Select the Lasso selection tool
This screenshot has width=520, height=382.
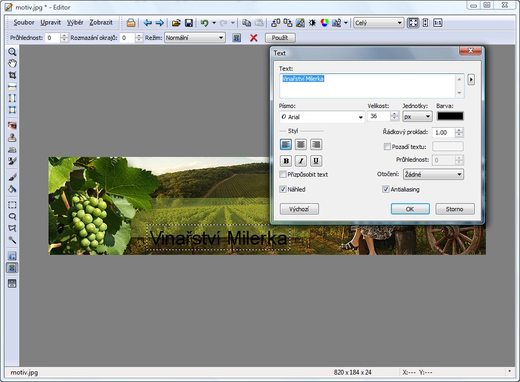pos(12,216)
